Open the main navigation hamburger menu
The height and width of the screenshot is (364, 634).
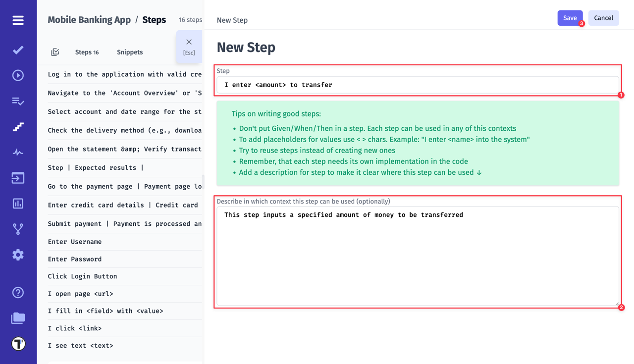[18, 20]
